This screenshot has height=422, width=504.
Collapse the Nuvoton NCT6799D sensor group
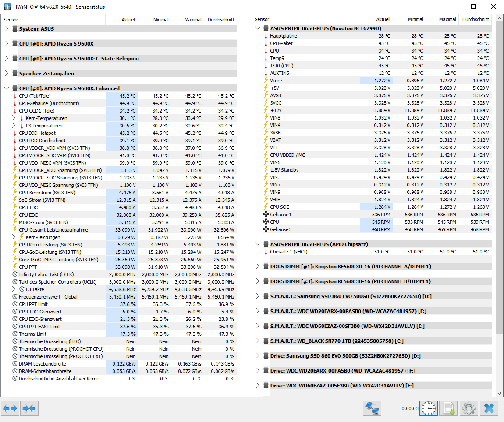tap(257, 28)
